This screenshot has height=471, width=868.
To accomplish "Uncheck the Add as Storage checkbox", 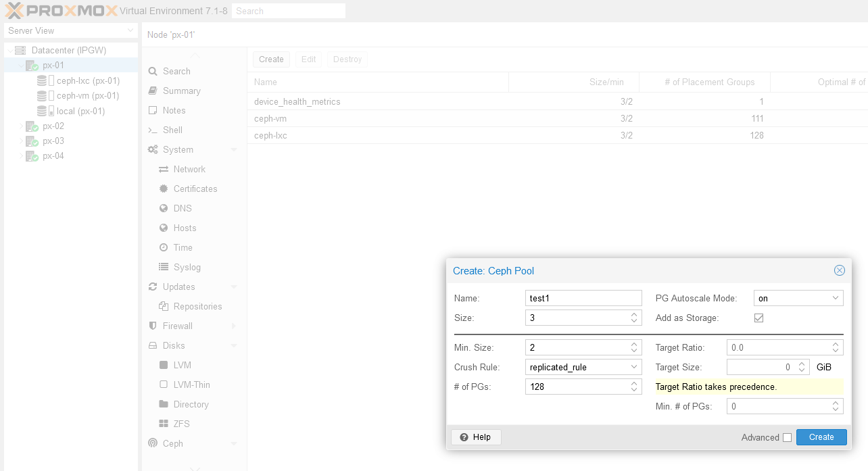I will click(758, 318).
